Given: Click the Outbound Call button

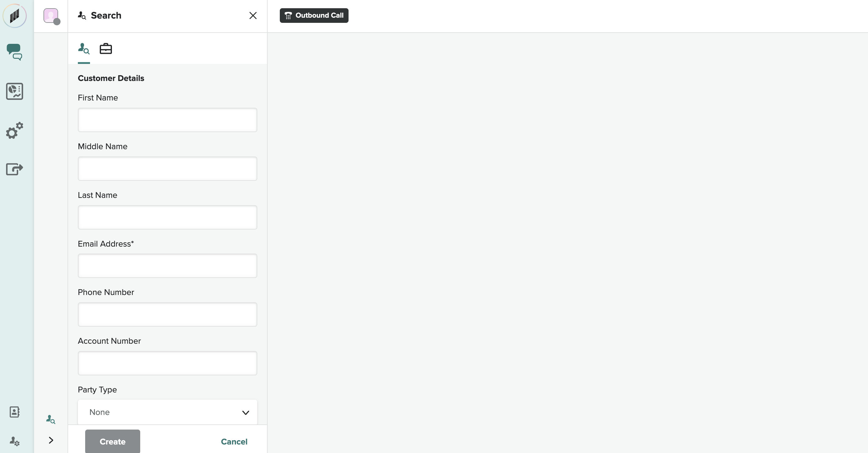Looking at the screenshot, I should [314, 16].
